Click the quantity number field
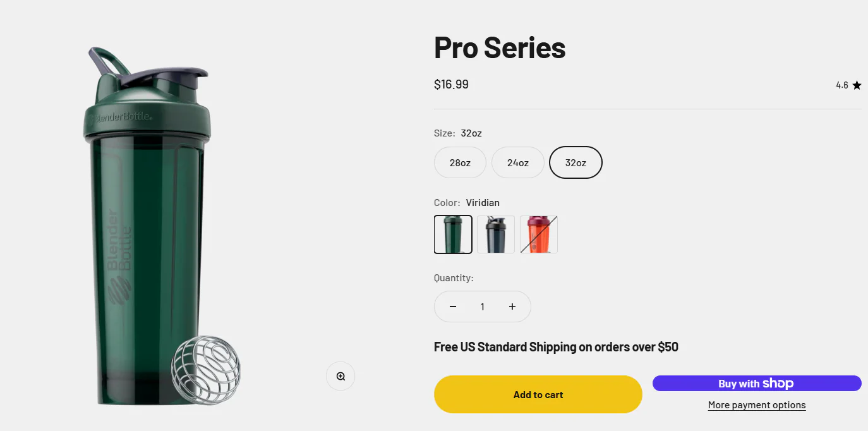The height and width of the screenshot is (431, 868). (483, 307)
